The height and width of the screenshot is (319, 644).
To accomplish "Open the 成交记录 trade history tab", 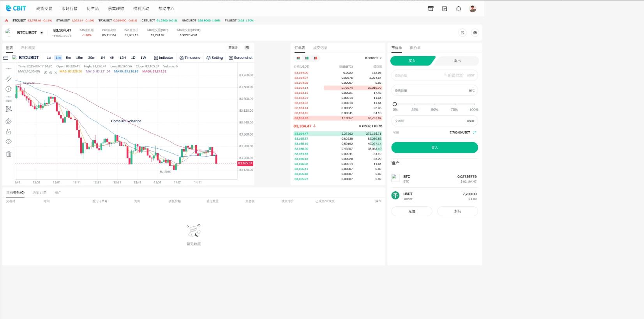I will [320, 48].
